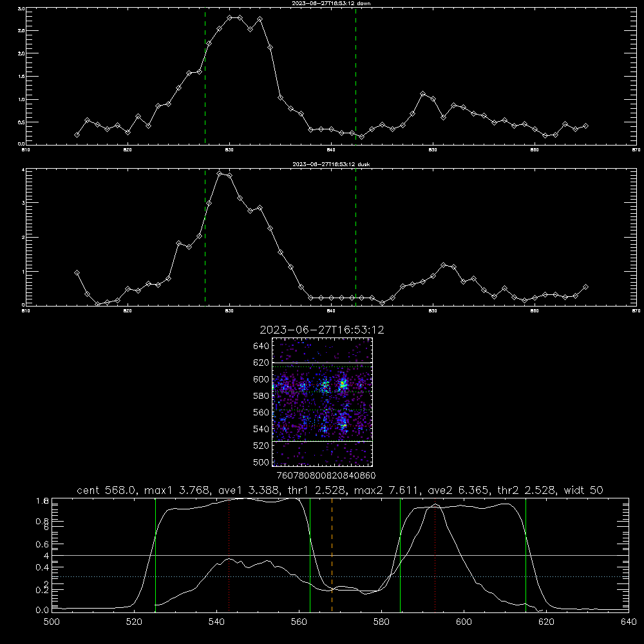Click heatmap y-axis label 520
This screenshot has width=644, height=644.
(261, 446)
